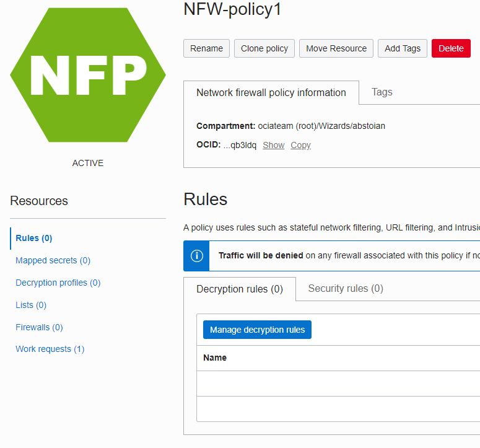Click the green NFP hexagon icon
Viewport: 480px width, 448px height.
click(x=88, y=75)
